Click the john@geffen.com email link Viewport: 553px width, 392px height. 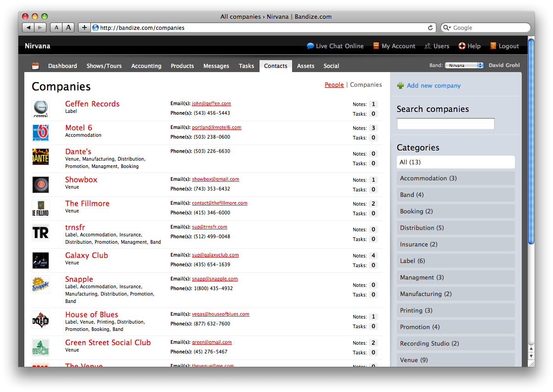(x=211, y=104)
